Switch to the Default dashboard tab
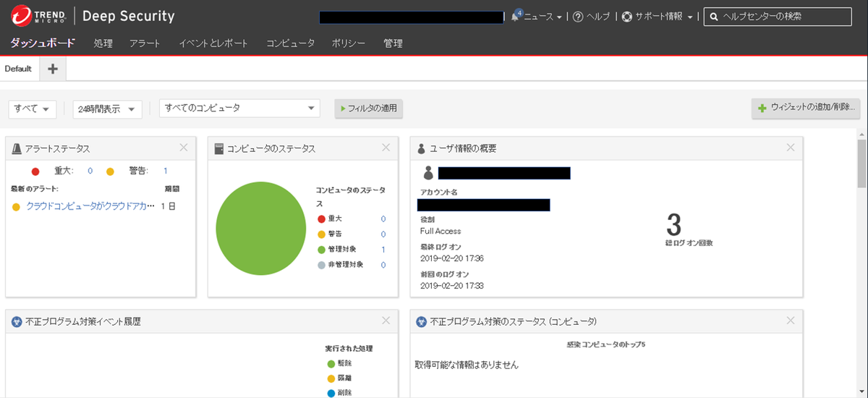The image size is (868, 398). click(18, 69)
